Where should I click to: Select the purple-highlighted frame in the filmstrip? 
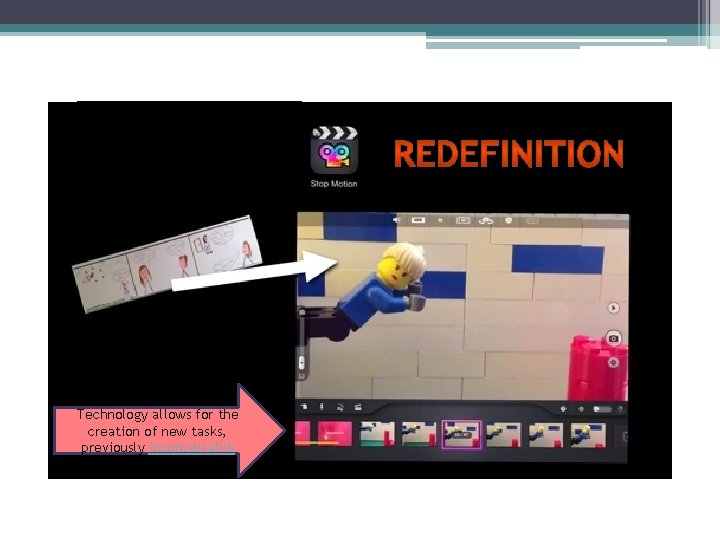461,434
